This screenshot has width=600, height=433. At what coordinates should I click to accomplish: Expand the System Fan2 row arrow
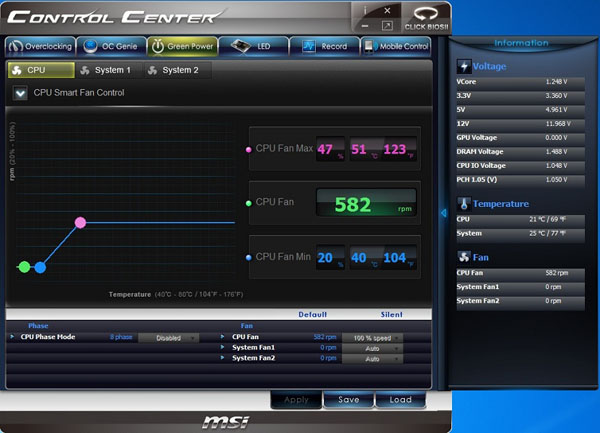click(222, 358)
